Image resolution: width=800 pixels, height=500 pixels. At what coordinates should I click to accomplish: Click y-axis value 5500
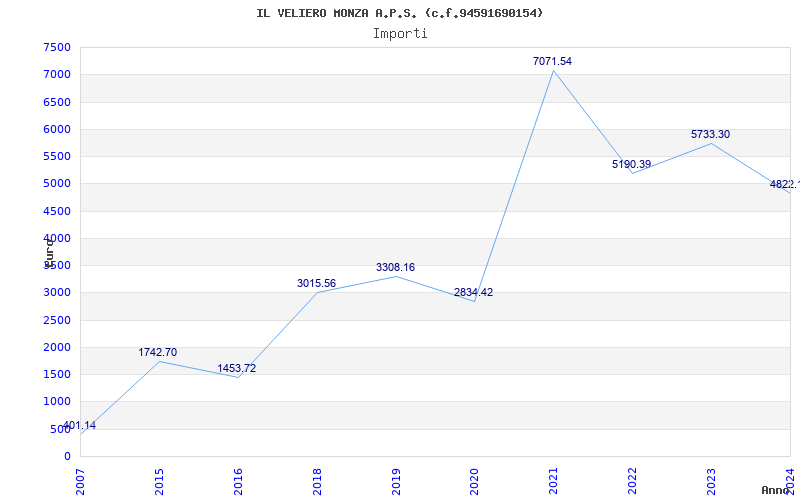57,156
